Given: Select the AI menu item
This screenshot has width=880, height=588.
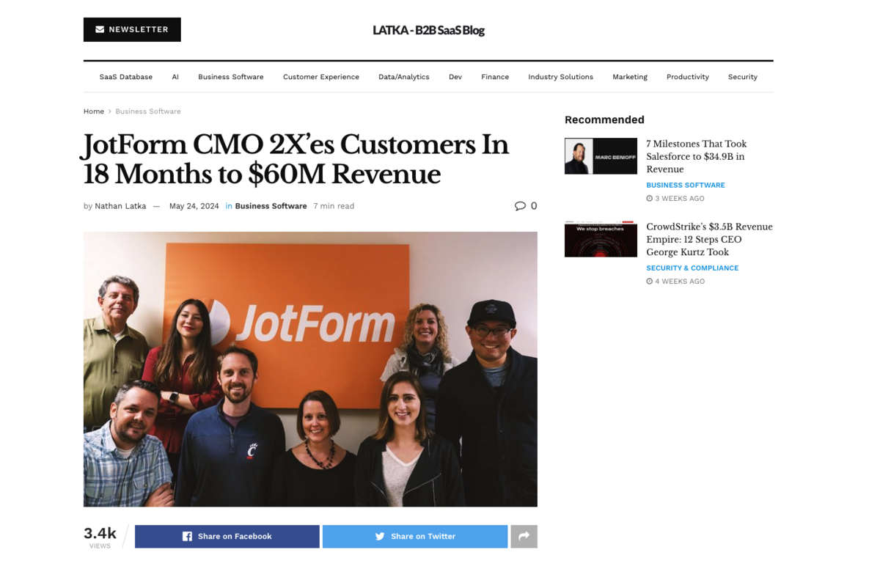Looking at the screenshot, I should [175, 77].
